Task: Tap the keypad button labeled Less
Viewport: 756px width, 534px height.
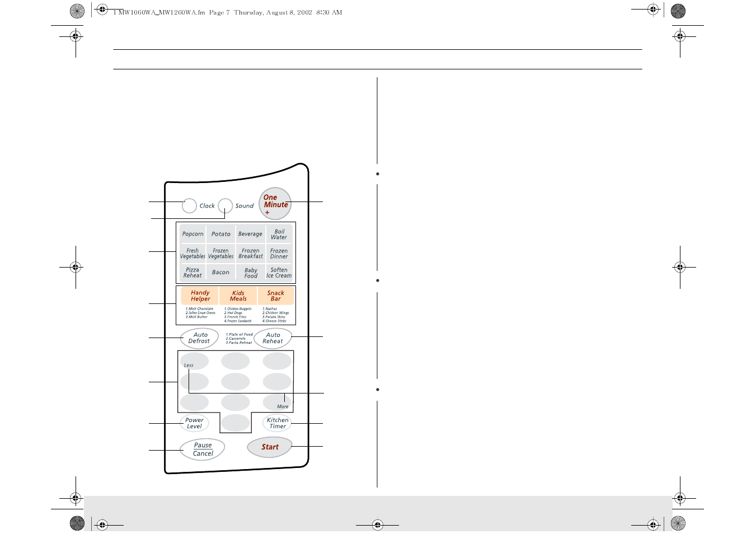Action: (x=194, y=361)
